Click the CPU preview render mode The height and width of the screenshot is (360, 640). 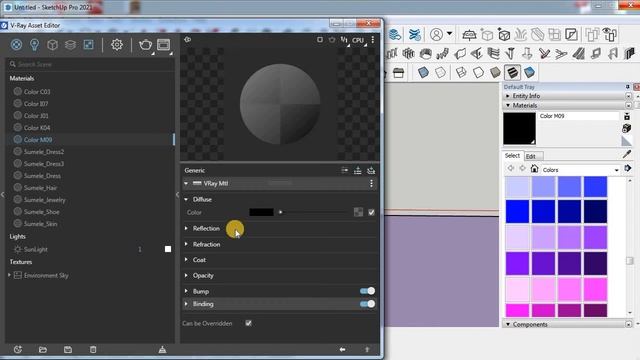point(358,40)
